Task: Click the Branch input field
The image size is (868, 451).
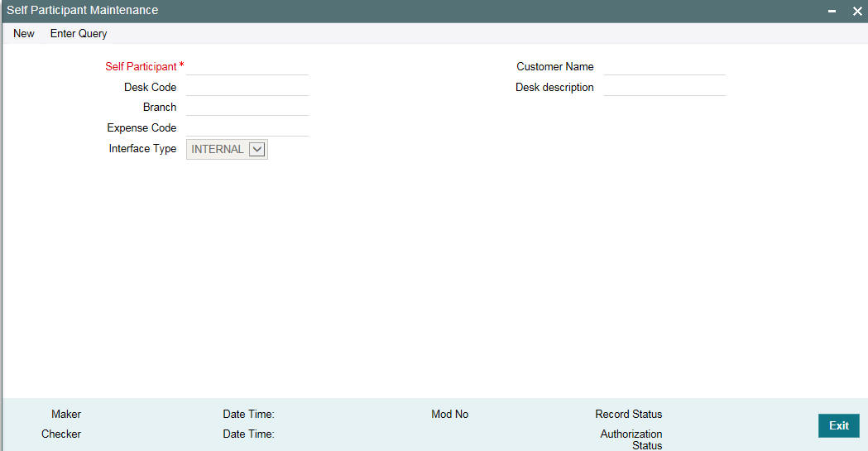Action: click(x=247, y=108)
